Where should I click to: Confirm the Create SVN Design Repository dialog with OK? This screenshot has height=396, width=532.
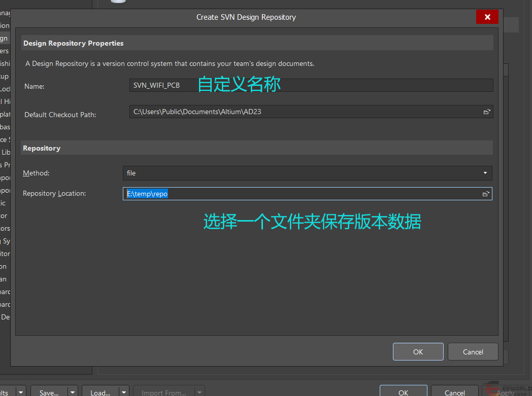(418, 351)
